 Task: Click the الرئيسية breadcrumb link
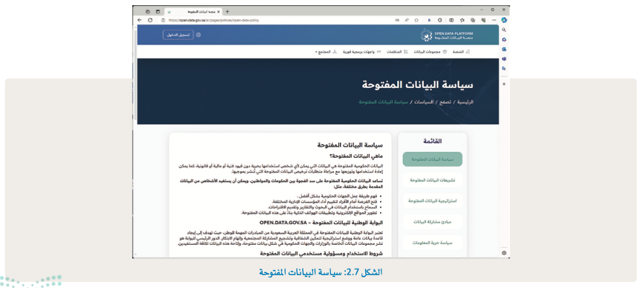[x=466, y=102]
